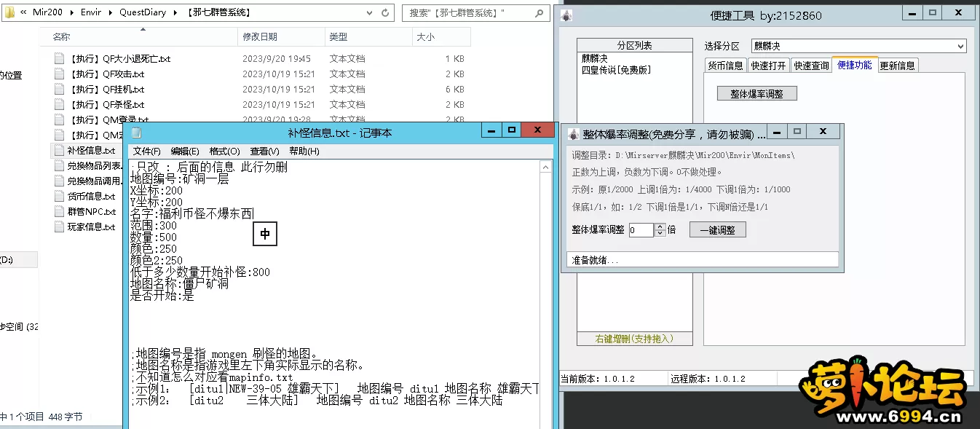The image size is (980, 429).
Task: Open Notepad 文件(F) menu
Action: (x=146, y=151)
